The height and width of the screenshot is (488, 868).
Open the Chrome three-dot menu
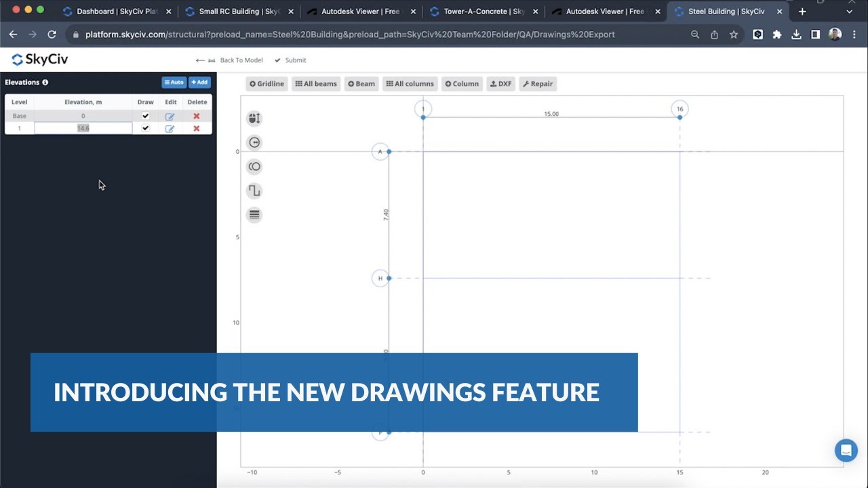pyautogui.click(x=854, y=35)
